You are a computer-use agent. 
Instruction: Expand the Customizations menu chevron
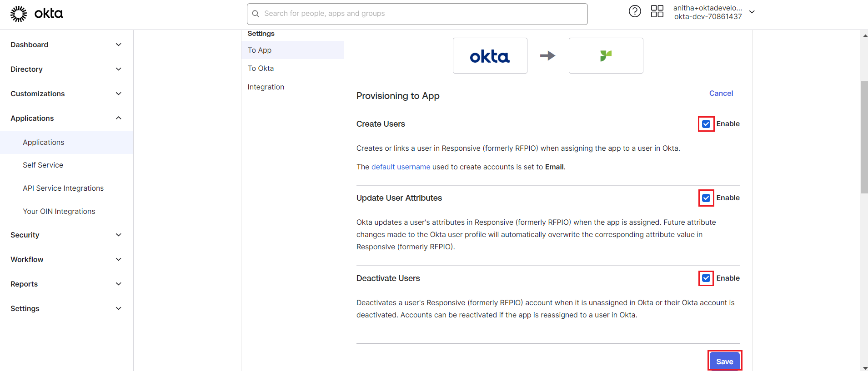119,94
